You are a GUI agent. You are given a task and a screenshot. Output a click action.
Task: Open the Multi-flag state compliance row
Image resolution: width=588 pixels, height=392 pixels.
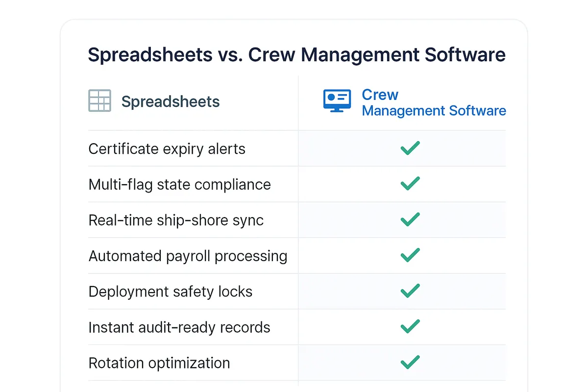pos(179,184)
